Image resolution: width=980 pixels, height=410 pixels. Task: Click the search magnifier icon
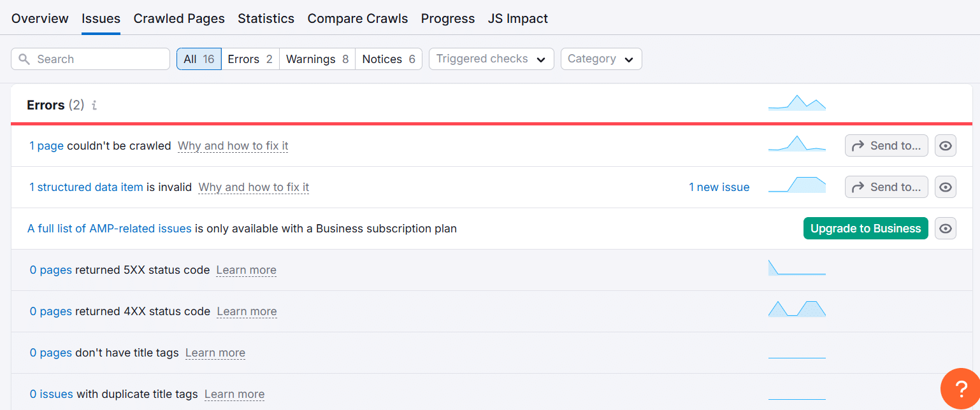tap(24, 59)
